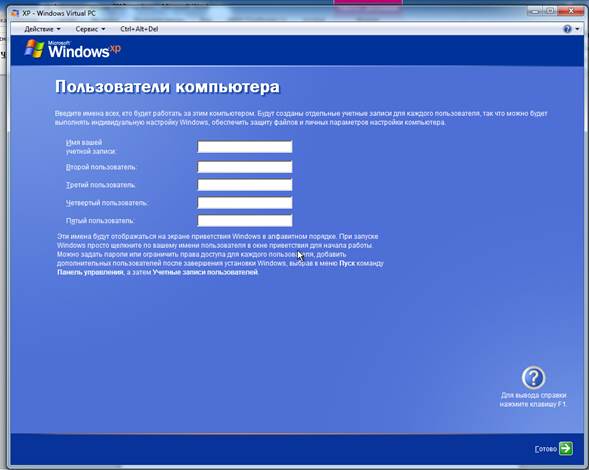Click the Пятый пользователь label

point(100,221)
